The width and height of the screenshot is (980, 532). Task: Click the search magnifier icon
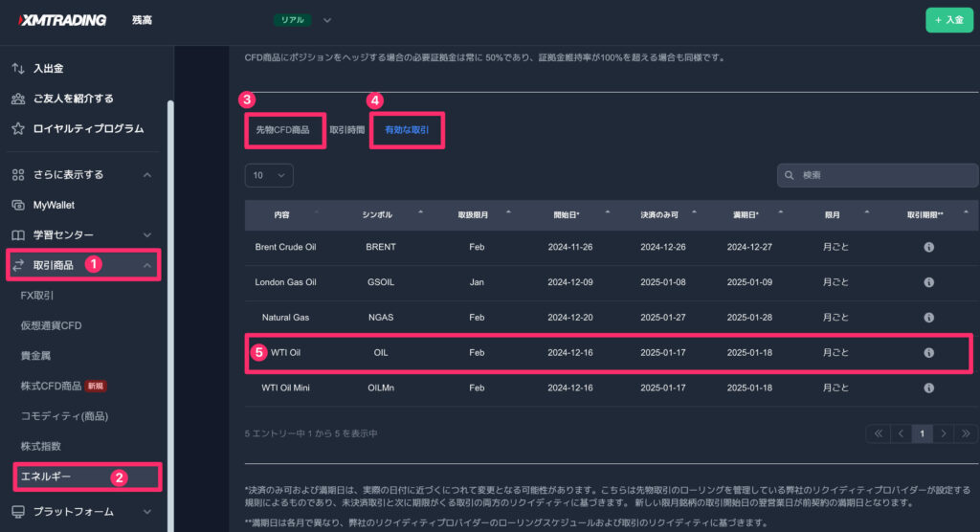point(789,175)
